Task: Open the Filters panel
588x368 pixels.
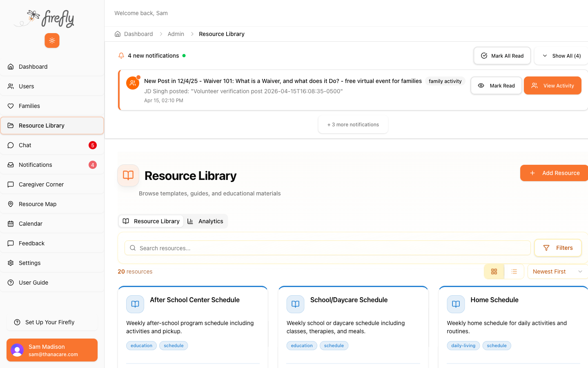Action: tap(558, 248)
